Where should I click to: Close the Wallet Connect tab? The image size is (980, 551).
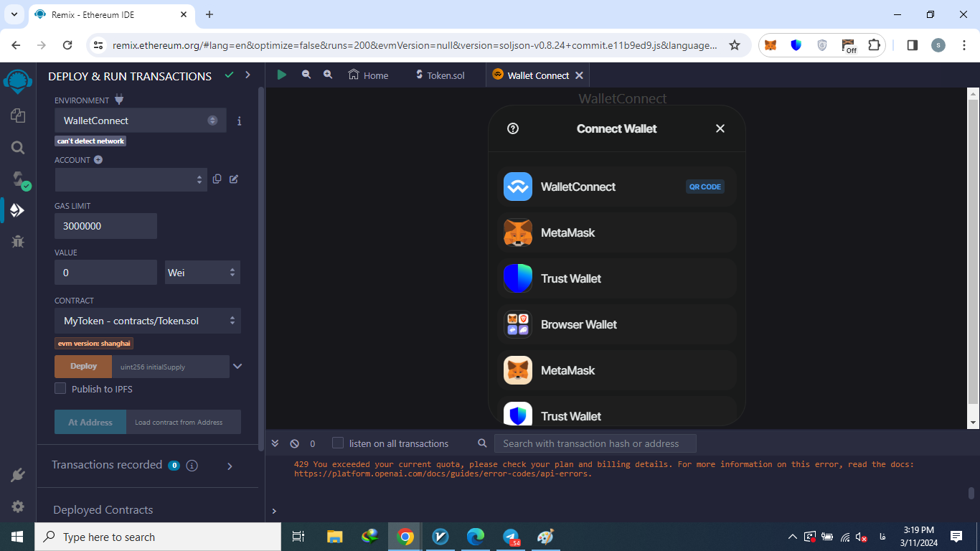tap(579, 75)
